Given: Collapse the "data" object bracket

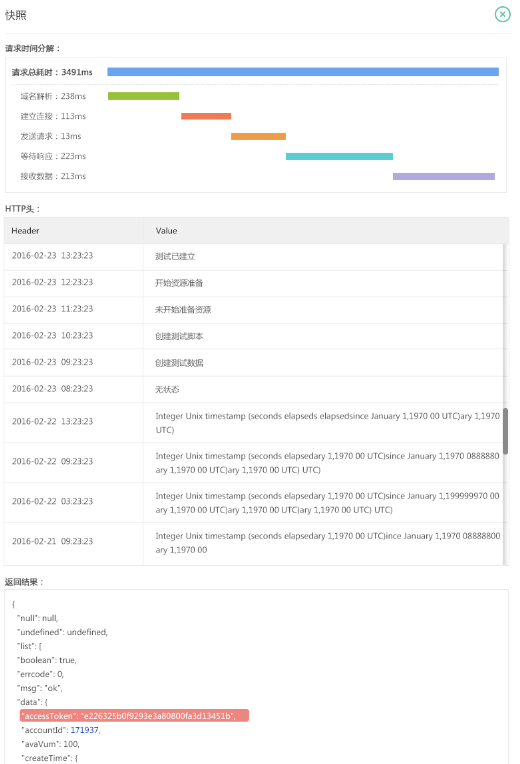Looking at the screenshot, I should [x=46, y=702].
